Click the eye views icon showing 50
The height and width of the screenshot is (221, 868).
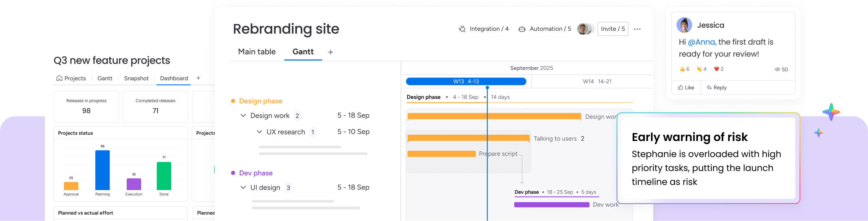point(777,70)
